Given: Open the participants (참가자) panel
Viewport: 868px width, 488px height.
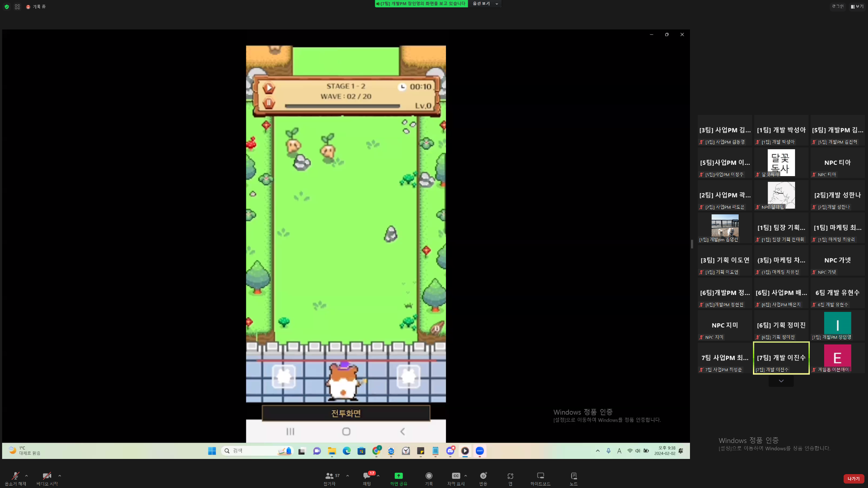Looking at the screenshot, I should [x=330, y=478].
